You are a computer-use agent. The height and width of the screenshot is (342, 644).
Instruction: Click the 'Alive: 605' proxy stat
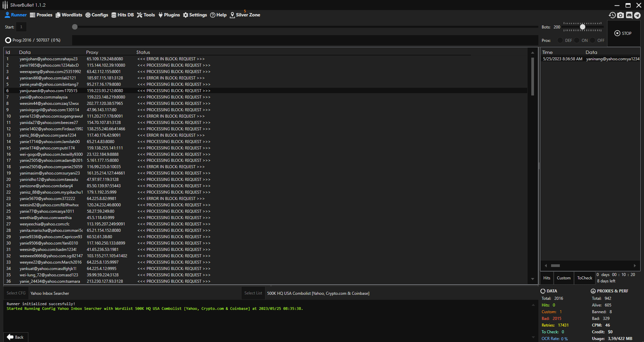(x=602, y=305)
